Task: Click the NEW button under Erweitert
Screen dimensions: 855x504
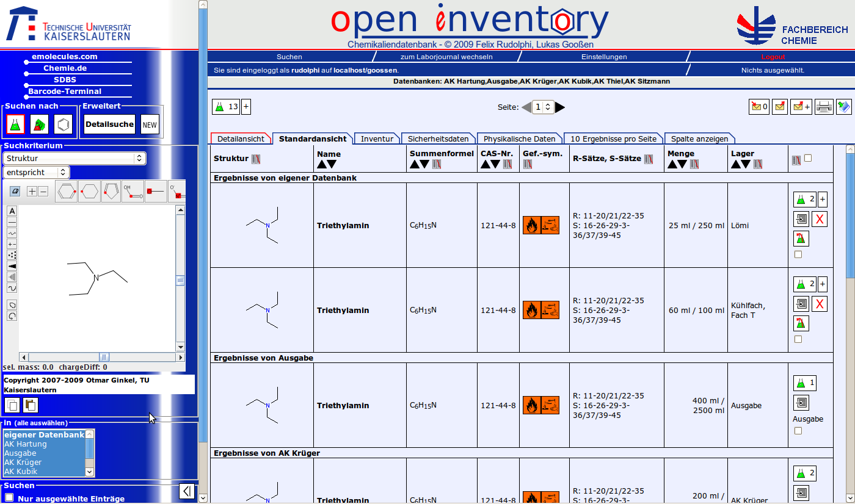Action: coord(150,124)
